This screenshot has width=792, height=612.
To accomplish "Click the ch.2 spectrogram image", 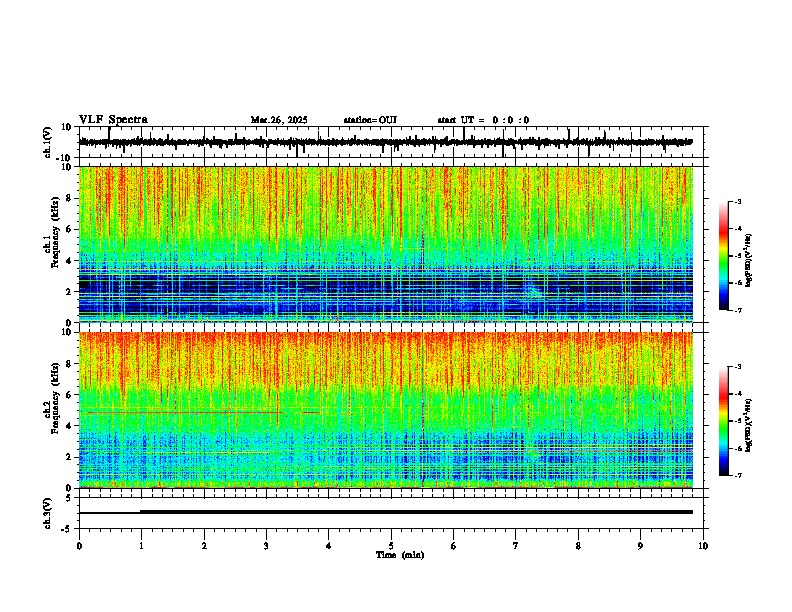I will pos(385,410).
